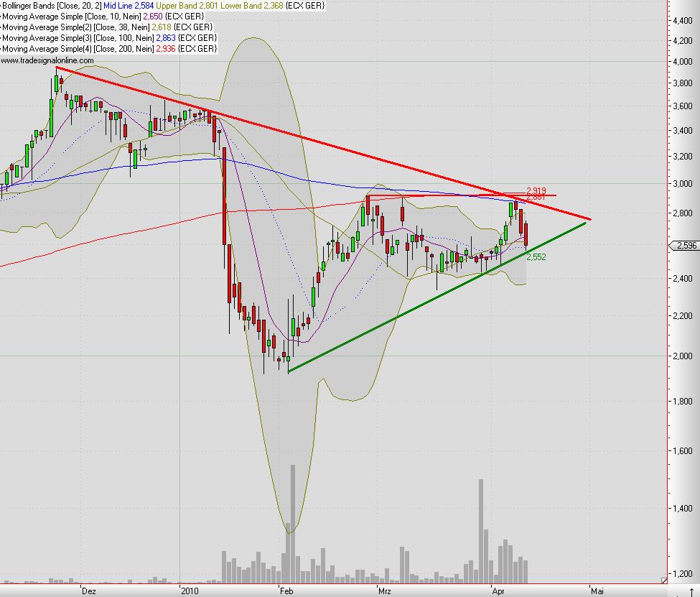
Task: Click the bullet icon for Moving Average Simple(2) 38
Action: coord(1,27)
